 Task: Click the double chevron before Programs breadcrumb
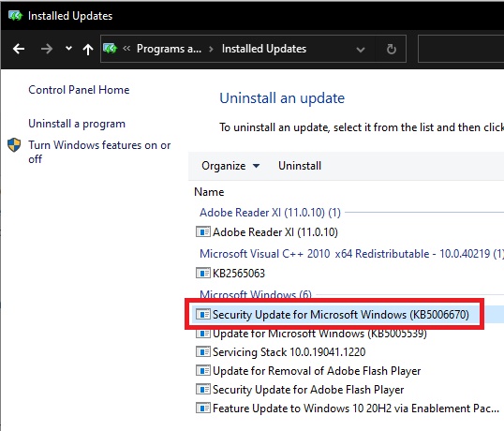click(126, 49)
